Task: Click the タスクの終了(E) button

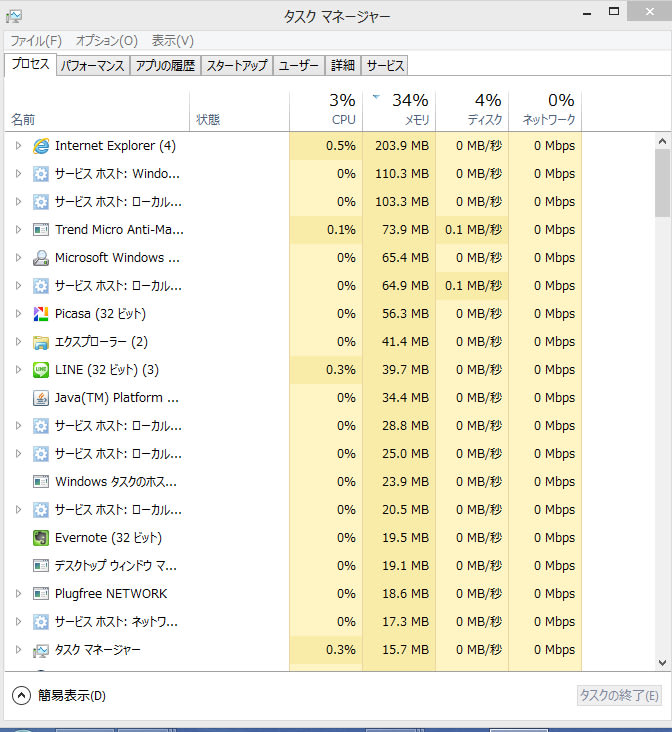Action: pyautogui.click(x=619, y=696)
